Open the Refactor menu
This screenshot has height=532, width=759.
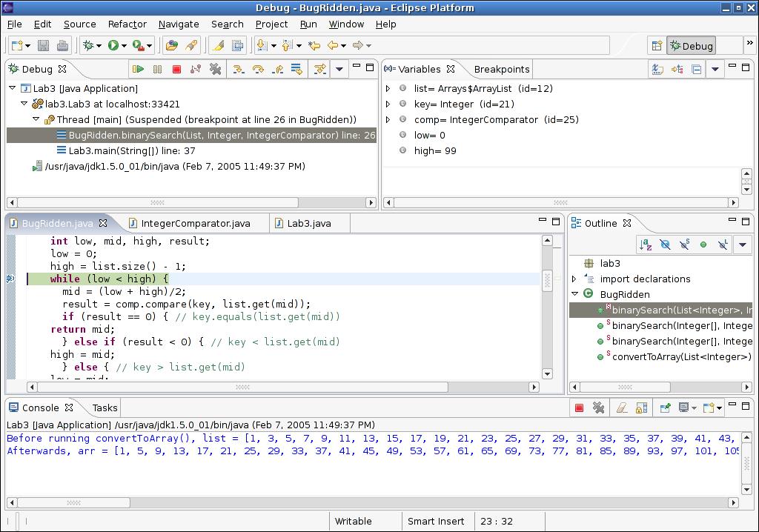(x=127, y=24)
